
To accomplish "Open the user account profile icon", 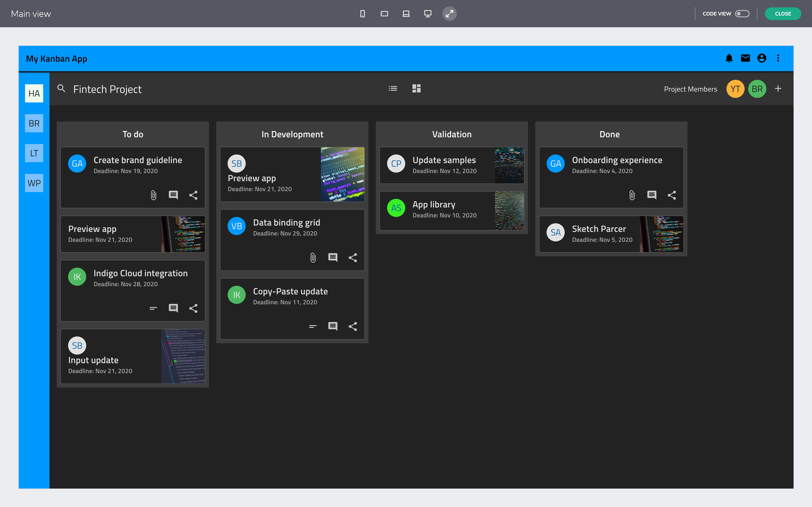I will (x=762, y=58).
